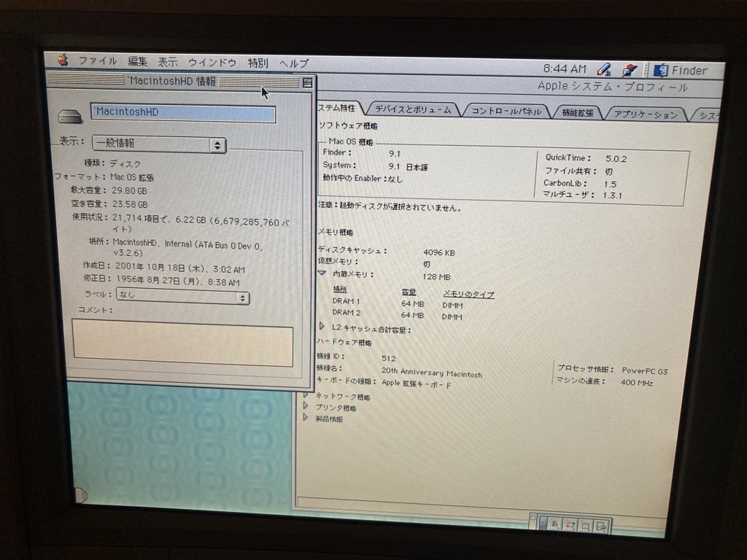Click the メモリのタイプ column header
Image resolution: width=747 pixels, height=560 pixels.
coord(468,295)
